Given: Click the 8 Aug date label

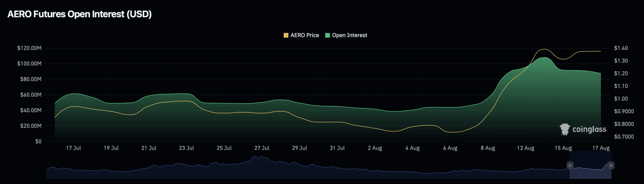Looking at the screenshot, I should pos(488,148).
